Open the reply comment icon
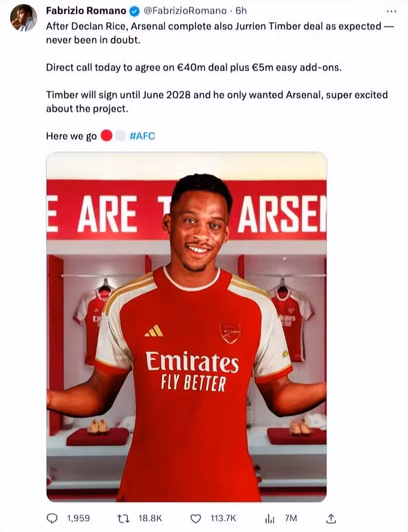This screenshot has height=532, width=408. [52, 518]
